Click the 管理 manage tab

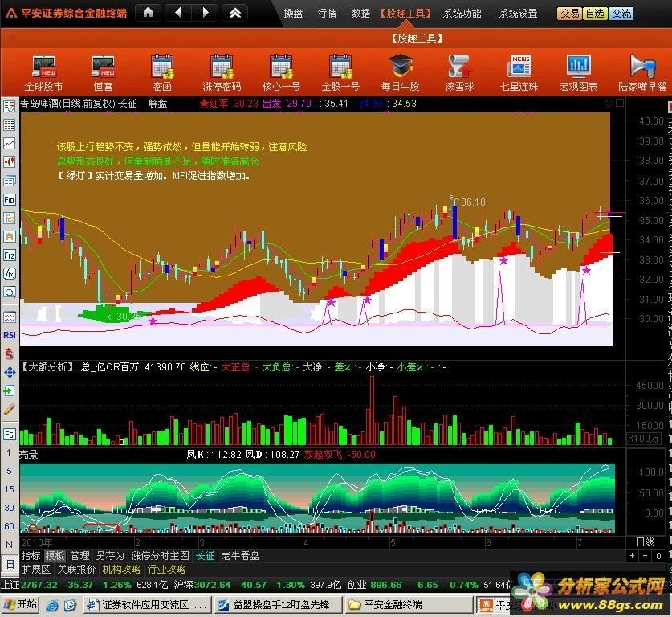(79, 556)
